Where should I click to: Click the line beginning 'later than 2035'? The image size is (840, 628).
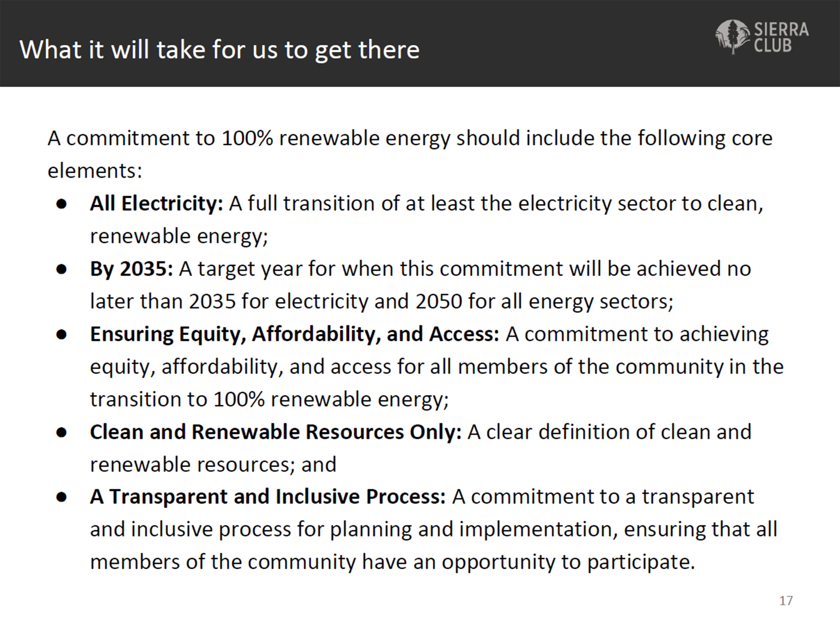pyautogui.click(x=381, y=301)
